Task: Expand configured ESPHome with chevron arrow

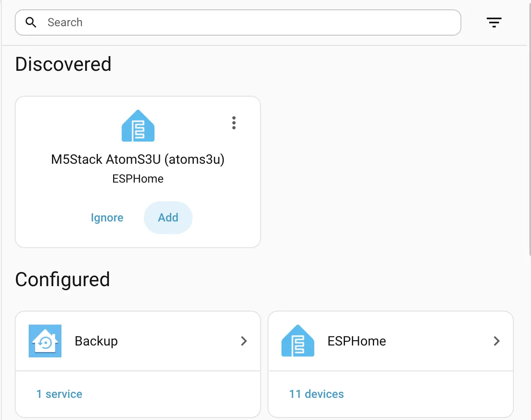Action: pos(497,341)
